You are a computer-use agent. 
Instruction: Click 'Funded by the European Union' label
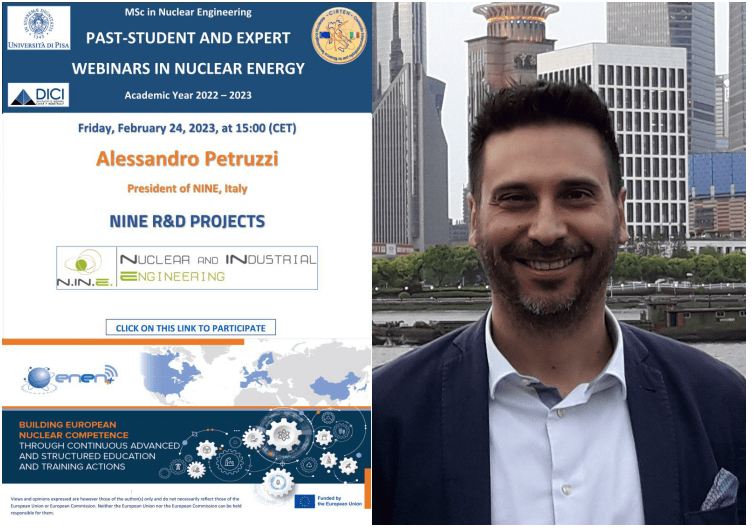tap(342, 501)
